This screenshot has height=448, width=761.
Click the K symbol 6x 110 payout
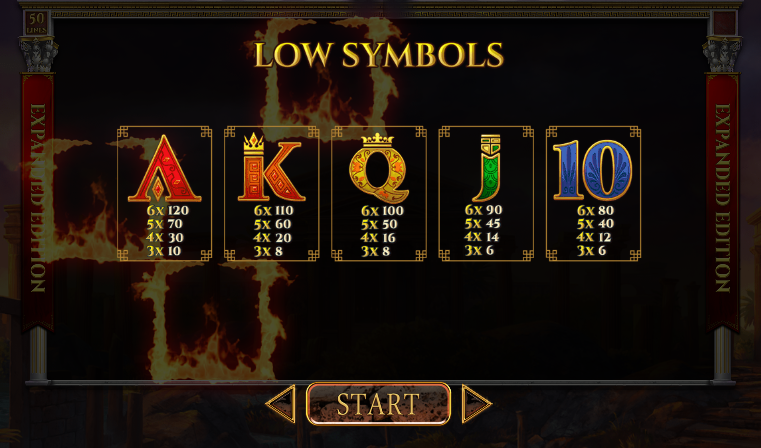coord(274,210)
